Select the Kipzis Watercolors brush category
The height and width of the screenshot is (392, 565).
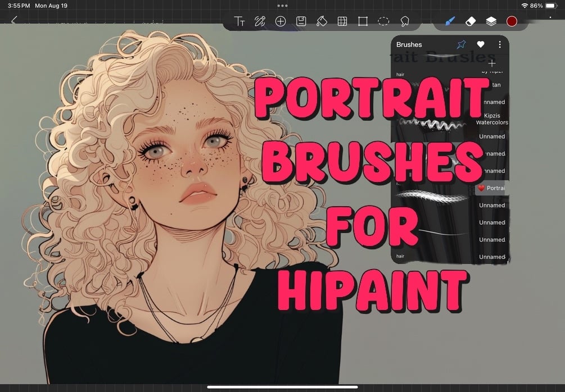[x=492, y=119]
